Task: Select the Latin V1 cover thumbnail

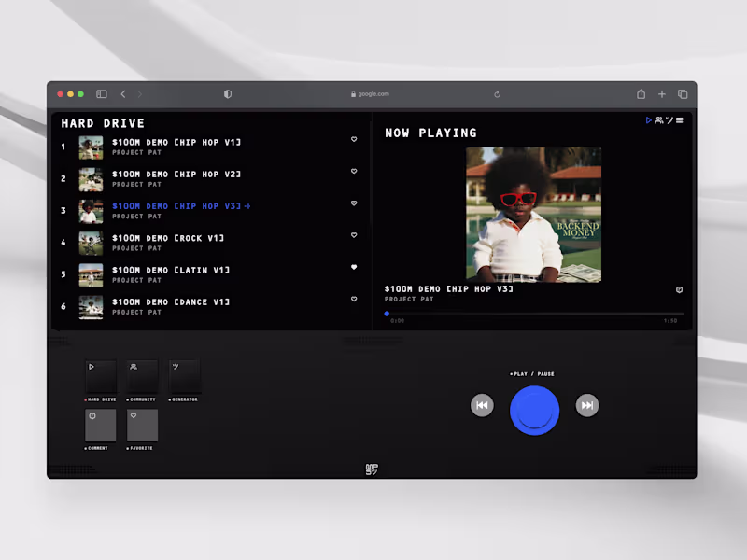Action: point(91,275)
